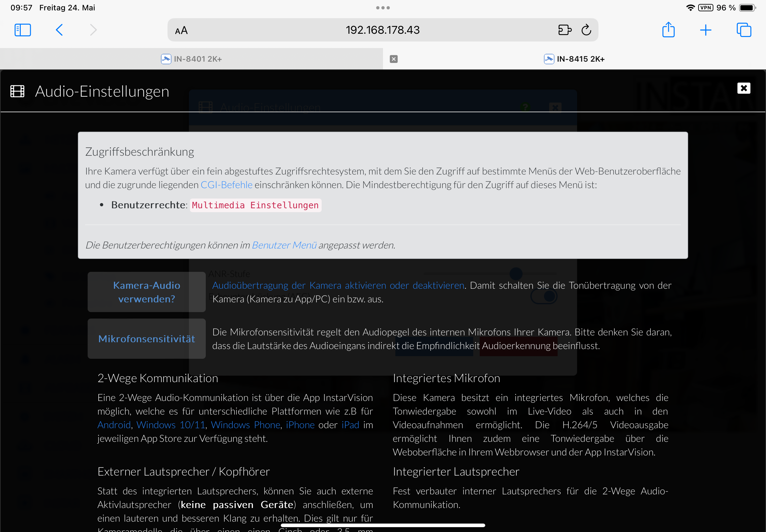Reload the current page
The width and height of the screenshot is (766, 532).
(x=586, y=30)
